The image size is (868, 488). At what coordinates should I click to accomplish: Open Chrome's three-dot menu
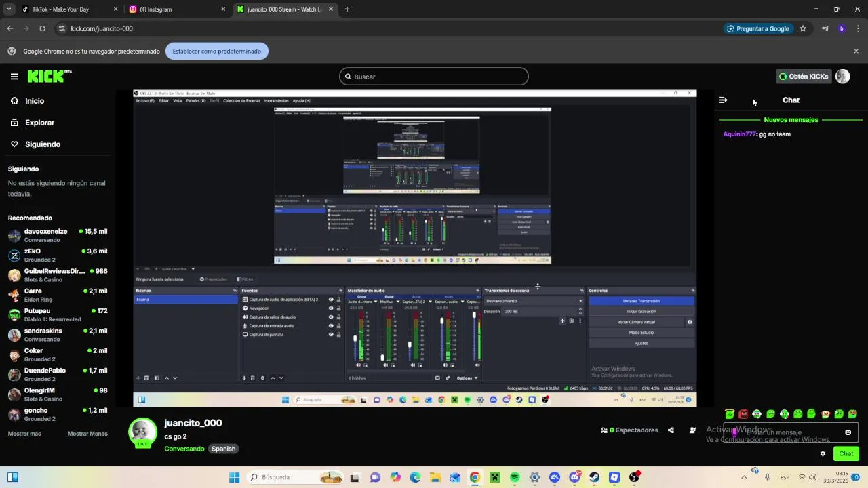click(x=858, y=28)
